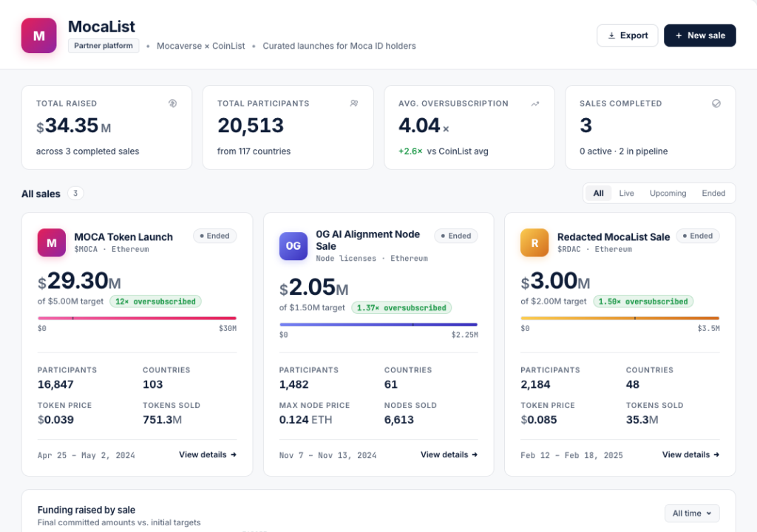Click the 1.50× oversubscribed badge
Viewport: 757px width, 532px height.
[x=643, y=301]
